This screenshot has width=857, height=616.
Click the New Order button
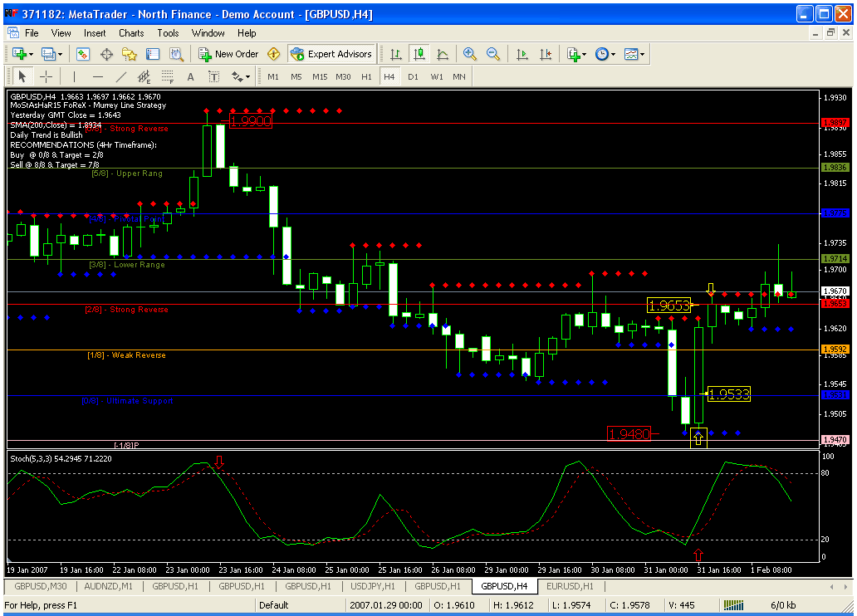[x=228, y=54]
